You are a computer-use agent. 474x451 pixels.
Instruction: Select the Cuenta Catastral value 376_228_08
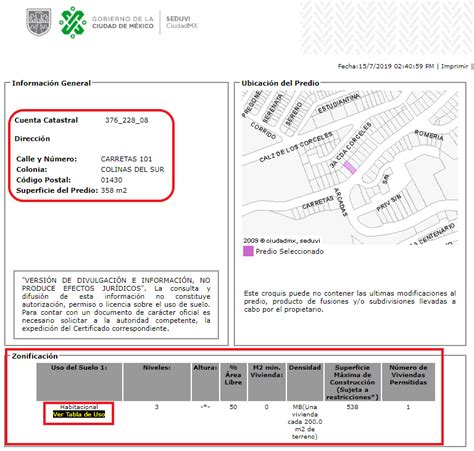click(127, 120)
